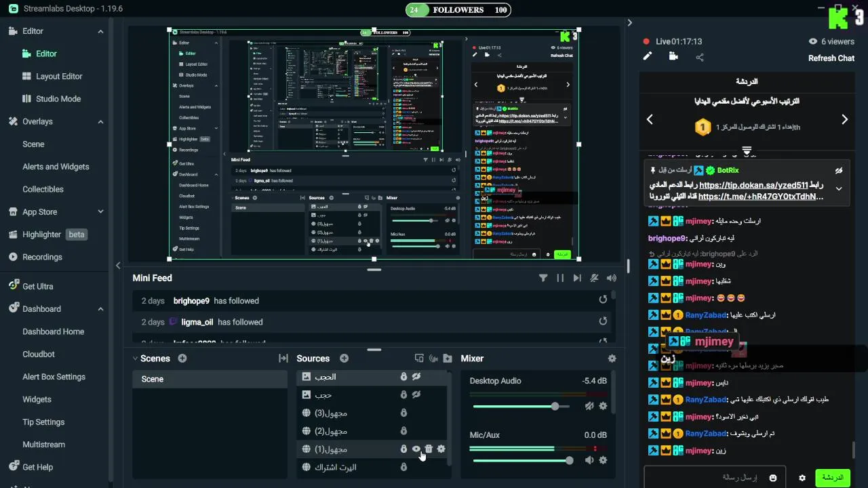Collapse the Scenes panel chevron
This screenshot has height=488, width=868.
[134, 359]
